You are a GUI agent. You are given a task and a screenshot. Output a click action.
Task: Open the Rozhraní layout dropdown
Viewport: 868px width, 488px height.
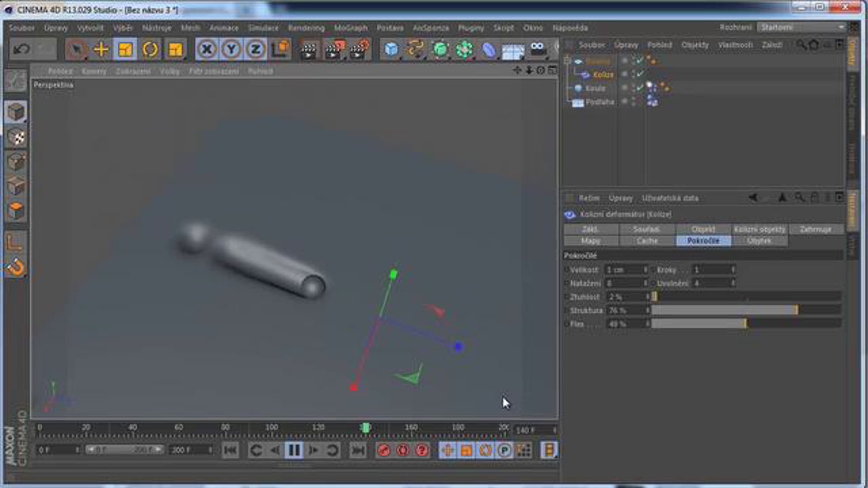(801, 27)
